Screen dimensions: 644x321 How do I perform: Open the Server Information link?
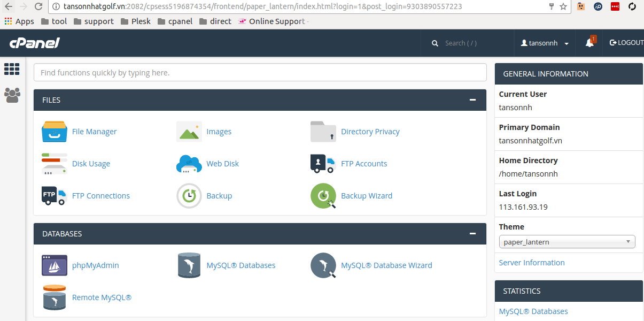coord(532,263)
